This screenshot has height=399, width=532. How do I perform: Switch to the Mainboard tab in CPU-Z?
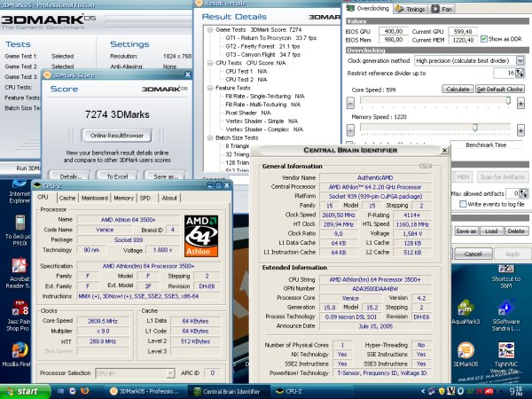pyautogui.click(x=95, y=198)
